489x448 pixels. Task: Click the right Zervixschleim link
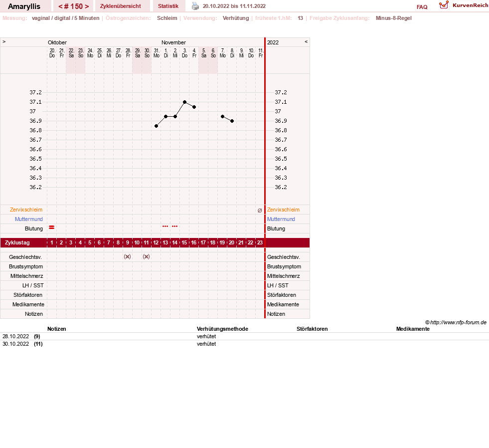(283, 210)
